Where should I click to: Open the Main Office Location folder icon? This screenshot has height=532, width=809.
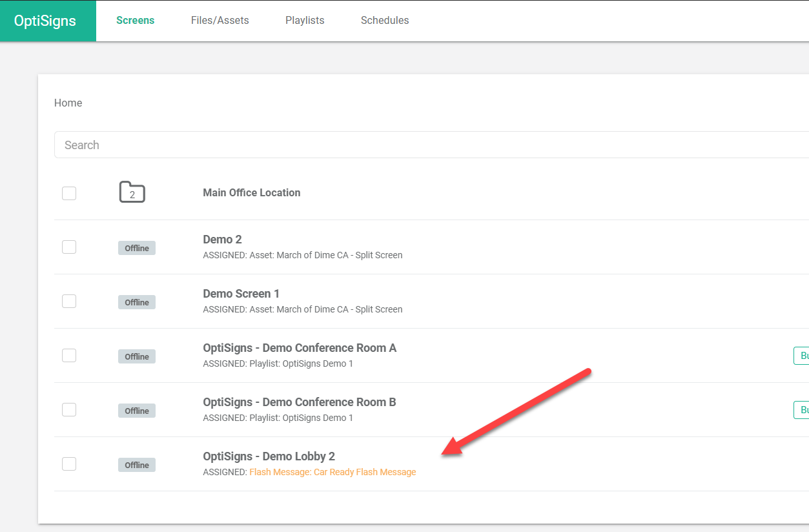(132, 192)
